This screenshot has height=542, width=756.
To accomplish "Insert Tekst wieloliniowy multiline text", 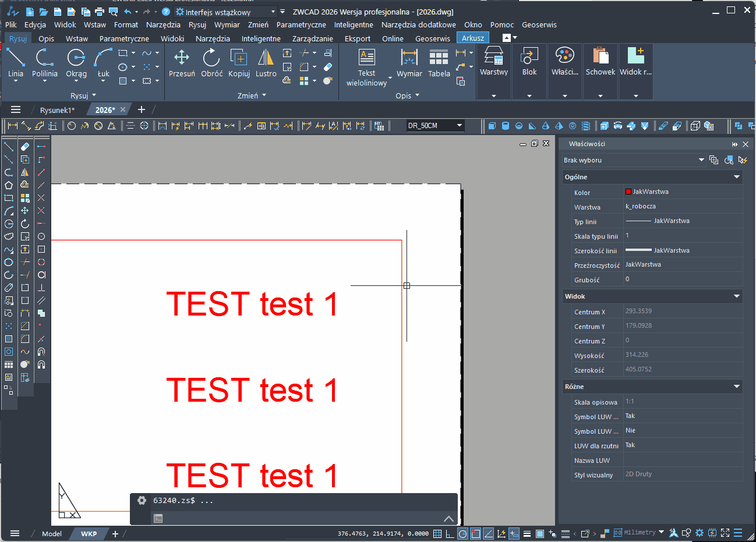I will (366, 68).
